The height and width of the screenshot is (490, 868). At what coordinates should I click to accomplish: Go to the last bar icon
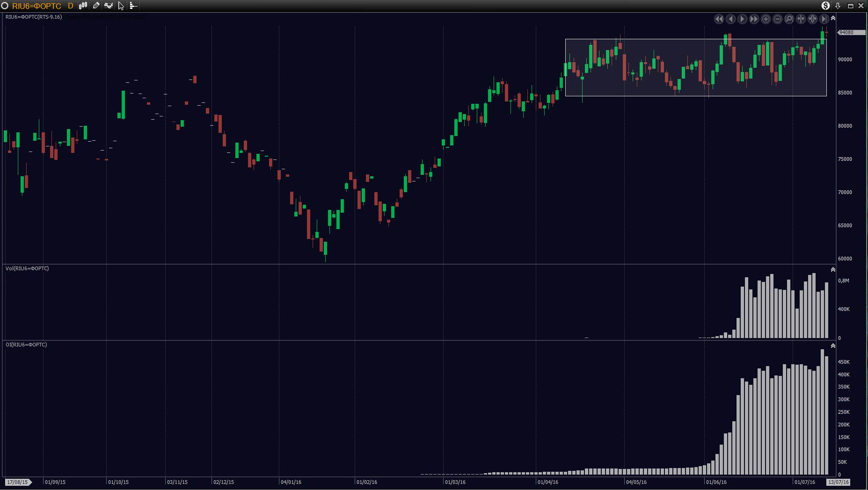coord(824,19)
